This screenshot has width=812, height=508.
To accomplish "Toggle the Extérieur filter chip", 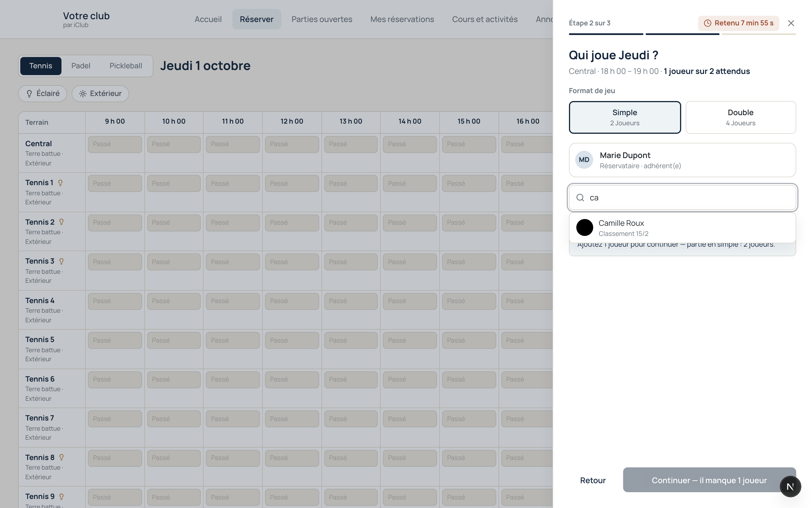I will point(100,93).
